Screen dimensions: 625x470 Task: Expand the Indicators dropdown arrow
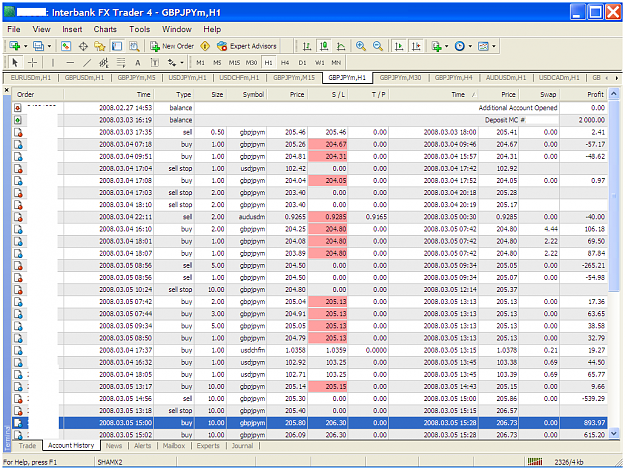click(x=446, y=46)
